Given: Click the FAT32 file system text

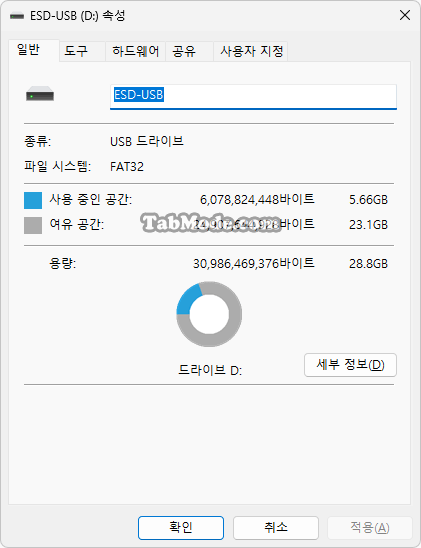Looking at the screenshot, I should (127, 167).
